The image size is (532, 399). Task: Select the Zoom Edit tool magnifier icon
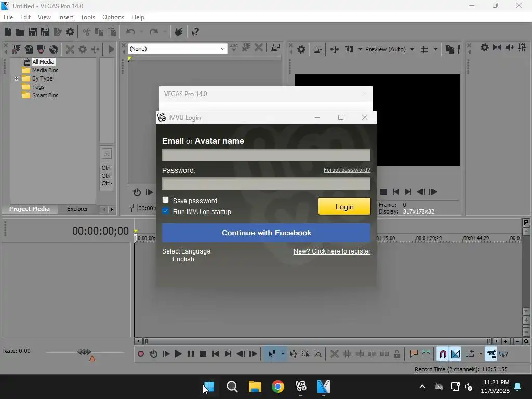click(318, 354)
